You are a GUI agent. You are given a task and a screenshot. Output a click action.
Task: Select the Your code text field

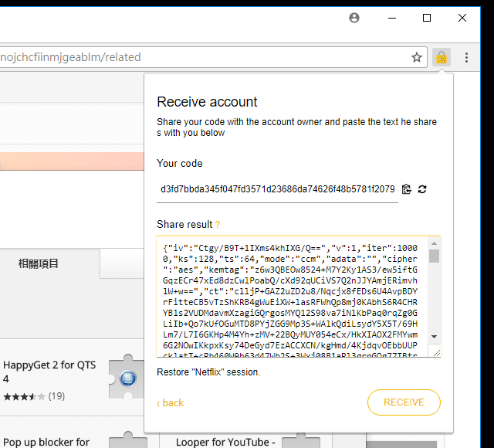[x=277, y=189]
